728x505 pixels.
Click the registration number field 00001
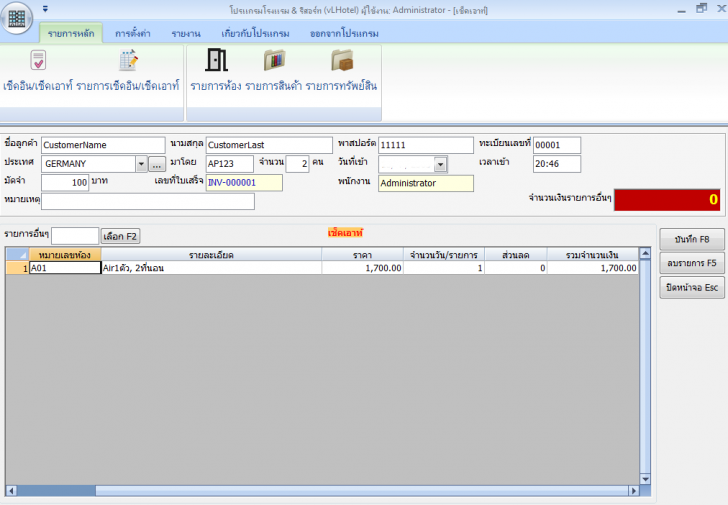point(557,145)
